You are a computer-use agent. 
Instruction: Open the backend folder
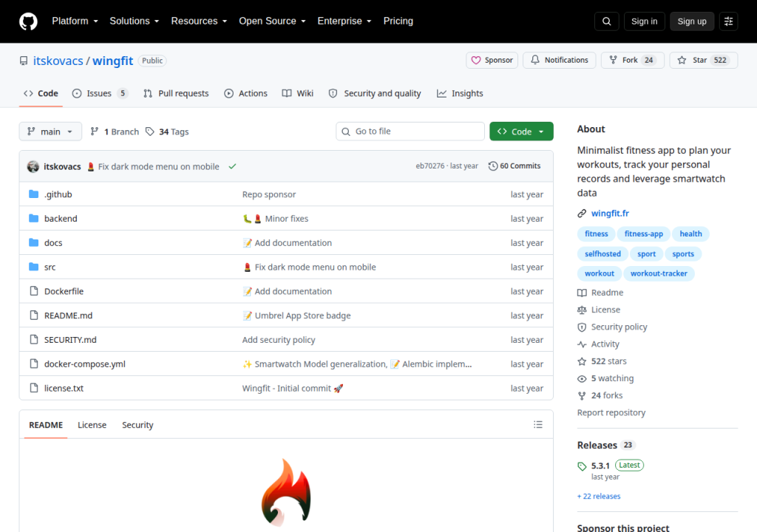[x=61, y=219]
